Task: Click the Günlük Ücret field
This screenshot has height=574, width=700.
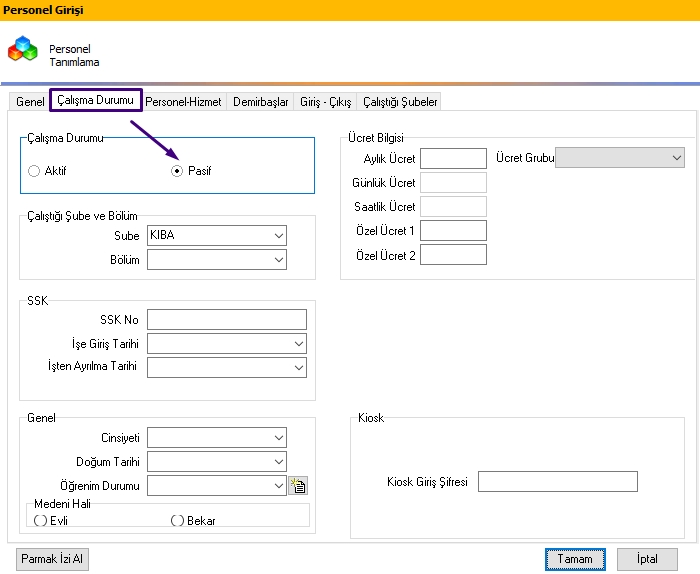Action: coord(453,183)
